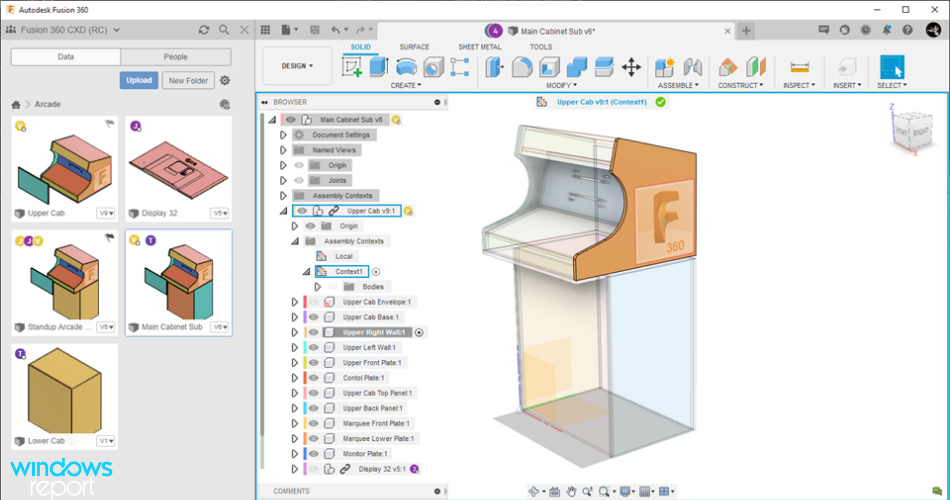Expand the Joints folder
950x500 pixels.
[x=283, y=180]
